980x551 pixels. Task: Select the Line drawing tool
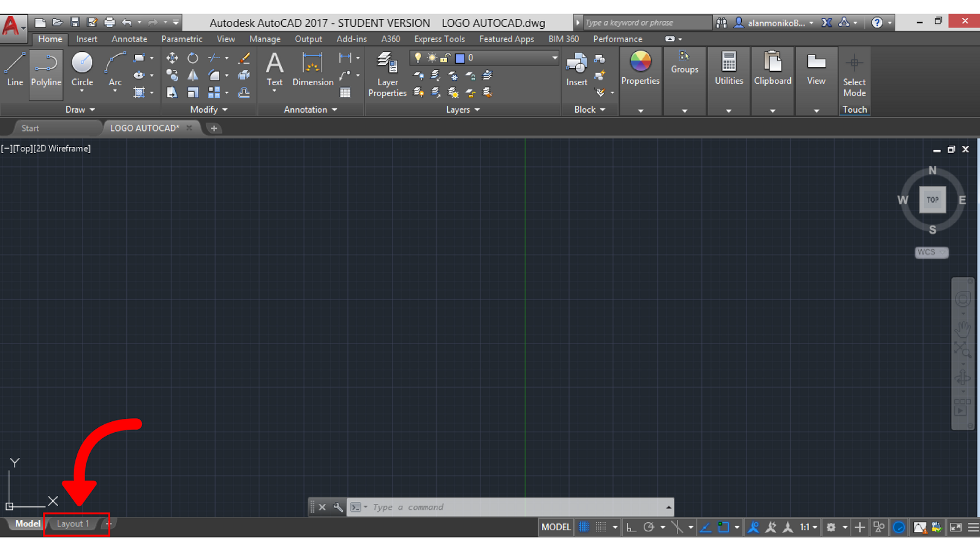[x=14, y=69]
